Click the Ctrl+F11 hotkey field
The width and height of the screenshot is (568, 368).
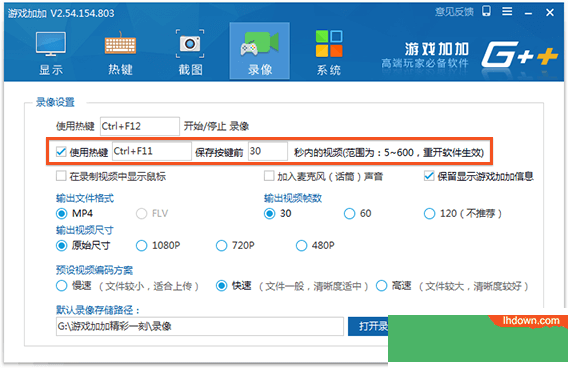[152, 151]
